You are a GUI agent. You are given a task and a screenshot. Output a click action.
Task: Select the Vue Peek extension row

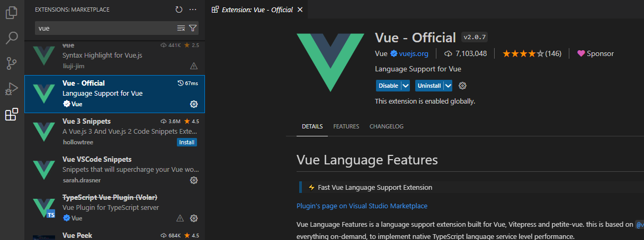point(114,234)
